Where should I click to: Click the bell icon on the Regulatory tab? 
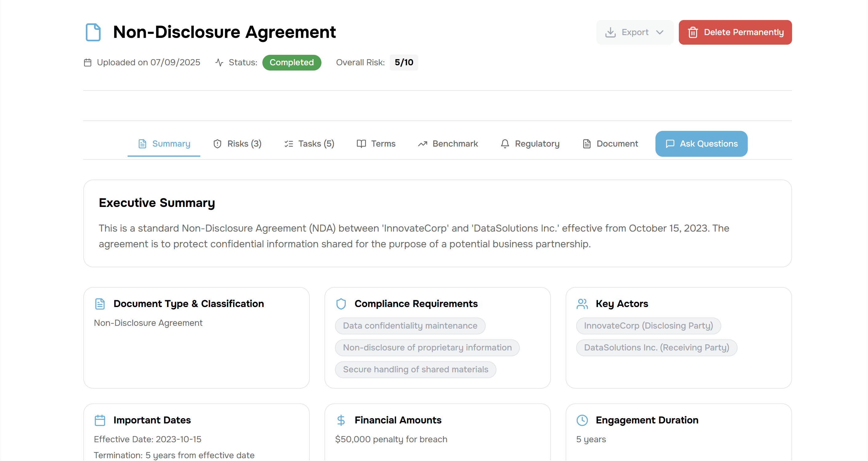point(505,144)
